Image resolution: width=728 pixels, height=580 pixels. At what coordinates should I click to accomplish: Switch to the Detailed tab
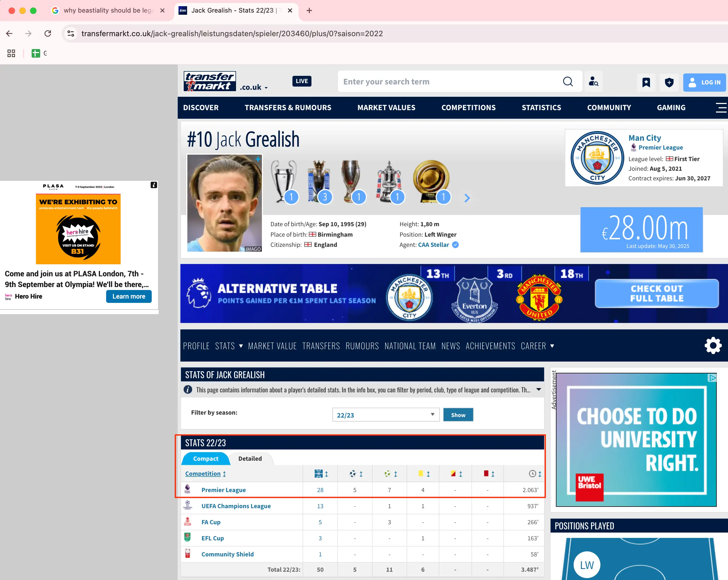pyautogui.click(x=250, y=459)
